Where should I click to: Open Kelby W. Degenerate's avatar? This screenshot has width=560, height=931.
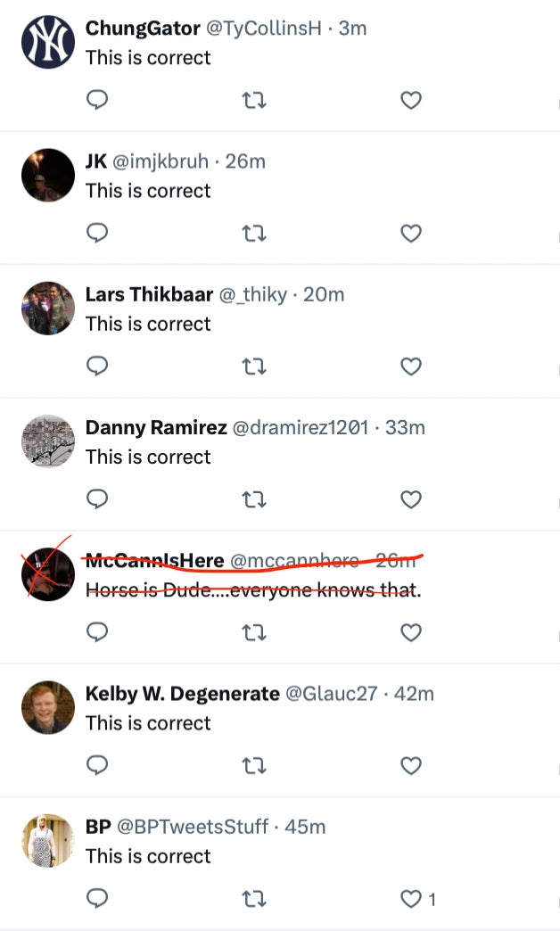(x=47, y=707)
